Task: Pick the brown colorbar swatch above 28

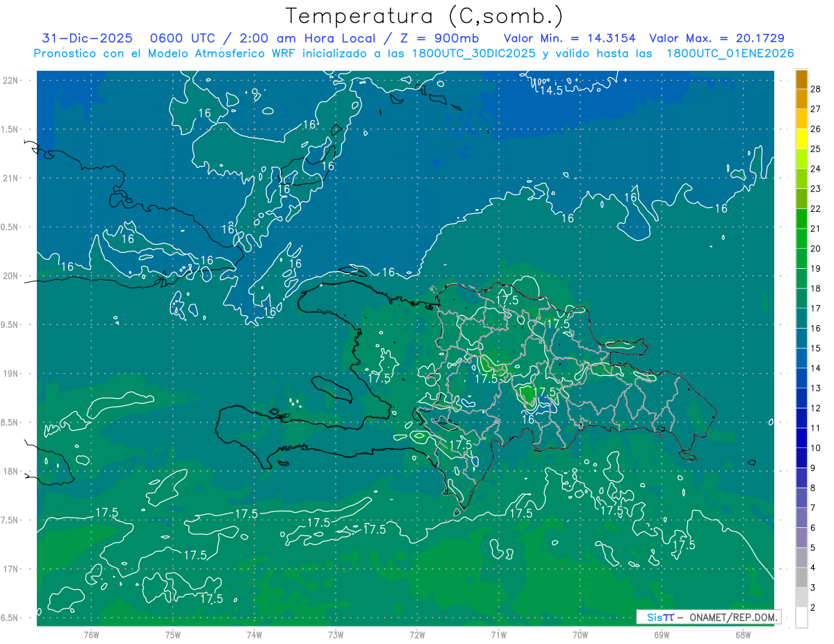Action: coord(801,79)
